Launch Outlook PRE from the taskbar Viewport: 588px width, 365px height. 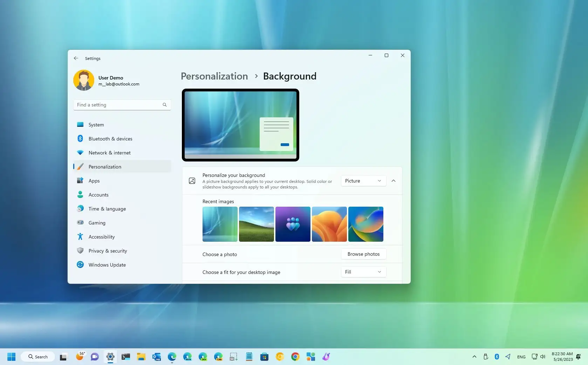point(156,357)
